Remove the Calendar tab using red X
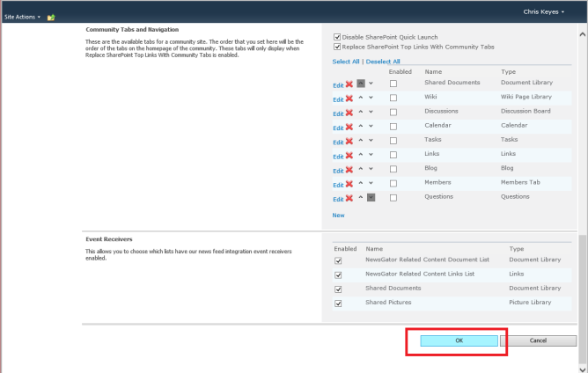The height and width of the screenshot is (373, 588). pos(349,128)
